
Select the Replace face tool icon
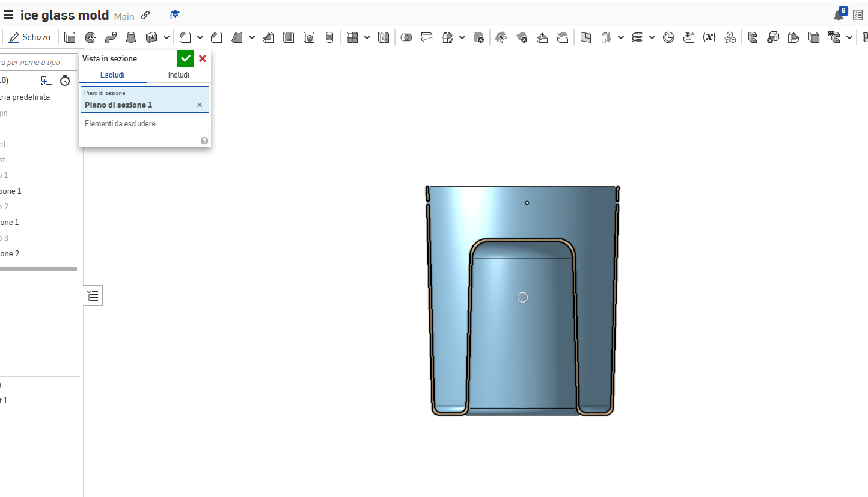tap(563, 37)
